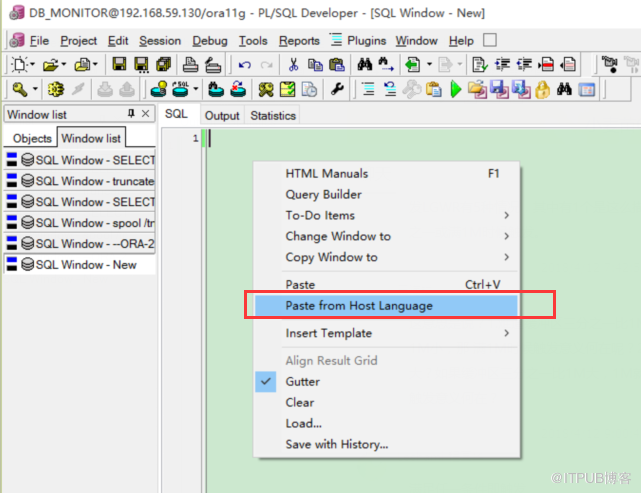Image resolution: width=641 pixels, height=493 pixels.
Task: Toggle the checkbox next to Help menu
Action: click(490, 40)
